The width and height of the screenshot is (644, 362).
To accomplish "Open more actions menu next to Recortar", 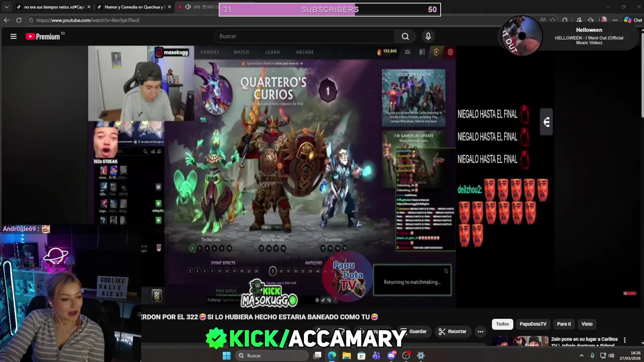I will point(480,331).
